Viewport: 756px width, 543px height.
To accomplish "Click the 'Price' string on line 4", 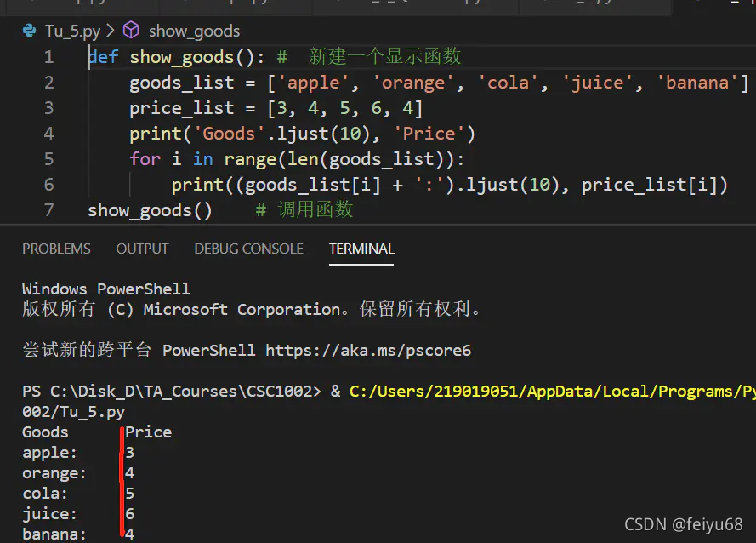I will point(429,134).
